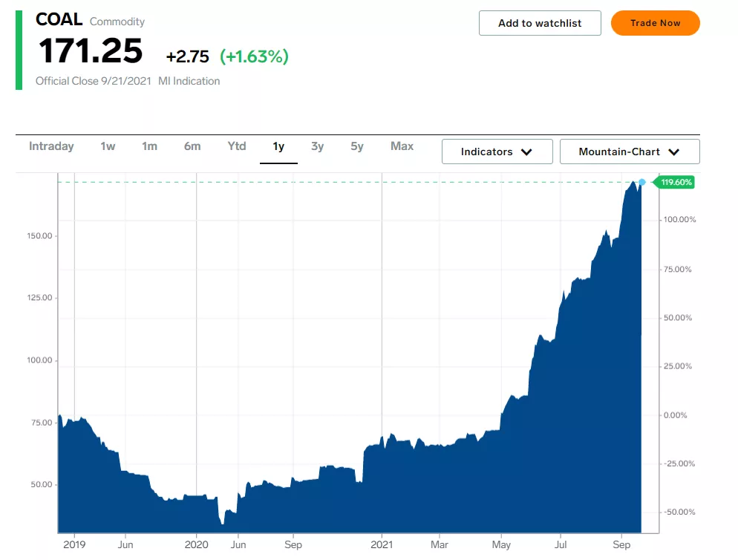Image resolution: width=738 pixels, height=560 pixels.
Task: Click the Mar x-axis label
Action: click(x=439, y=545)
